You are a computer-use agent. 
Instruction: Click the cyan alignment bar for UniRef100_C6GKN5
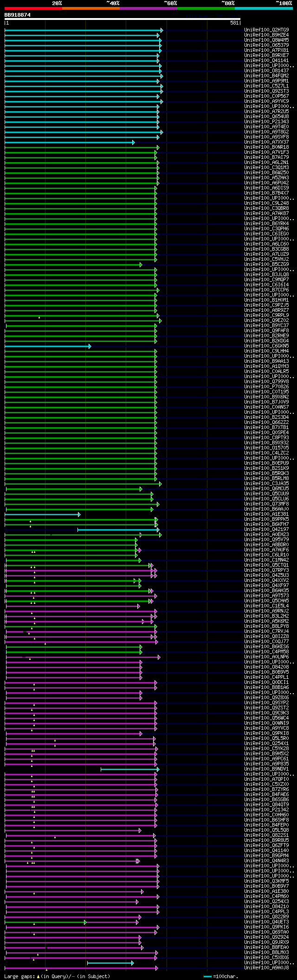(48, 346)
